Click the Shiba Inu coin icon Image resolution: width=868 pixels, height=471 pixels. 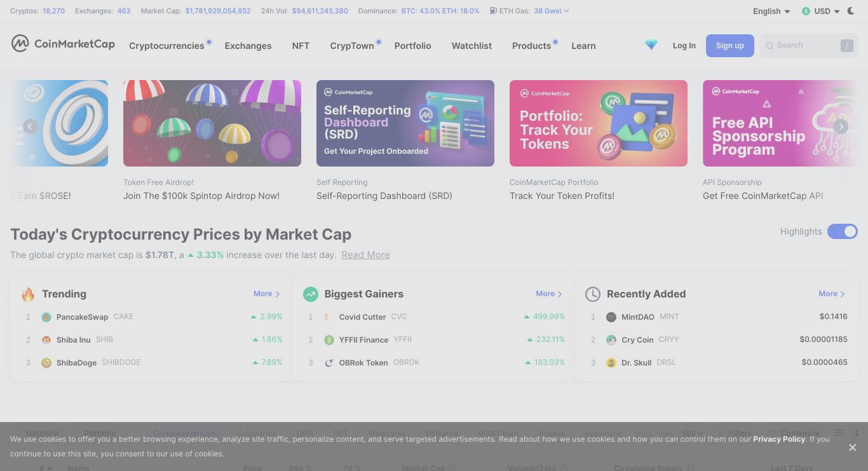46,340
